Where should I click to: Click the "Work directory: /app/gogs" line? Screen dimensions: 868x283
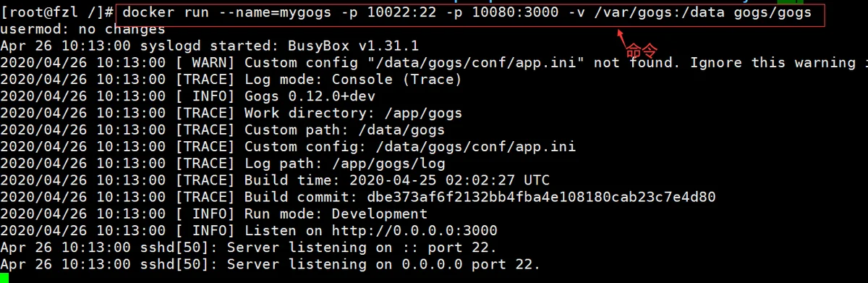(231, 113)
